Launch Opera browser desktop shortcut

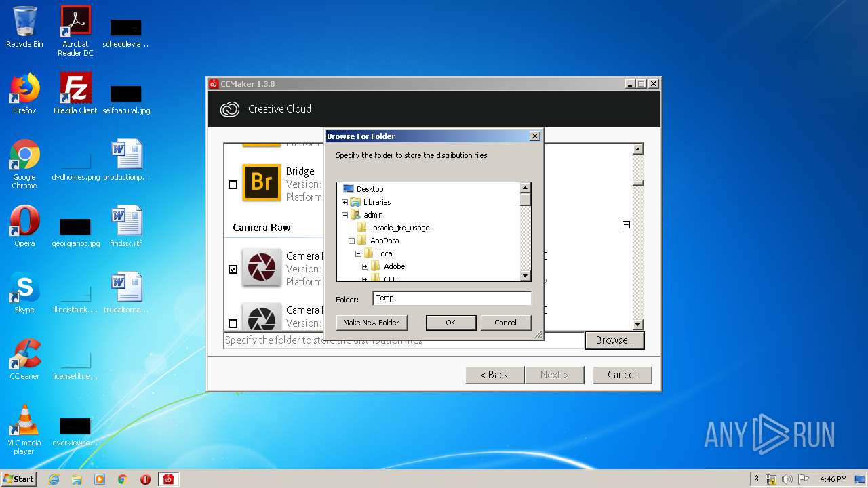pos(24,226)
